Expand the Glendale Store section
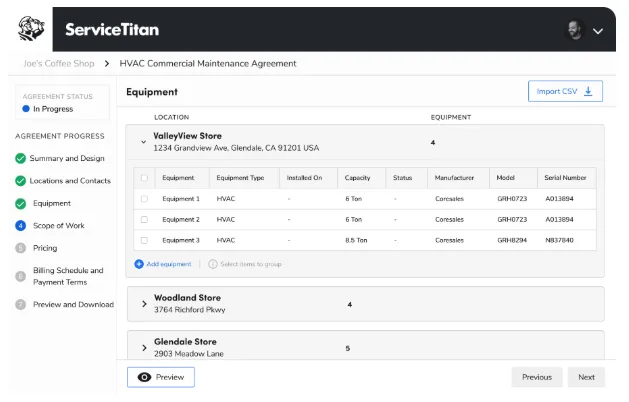Viewport: 629px width, 402px height. pyautogui.click(x=144, y=348)
